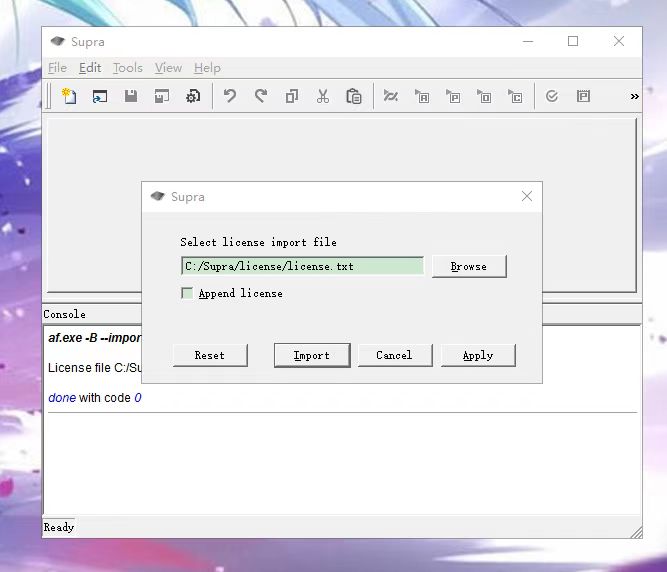Click the Redo arrow icon
The image size is (667, 572).
click(261, 96)
